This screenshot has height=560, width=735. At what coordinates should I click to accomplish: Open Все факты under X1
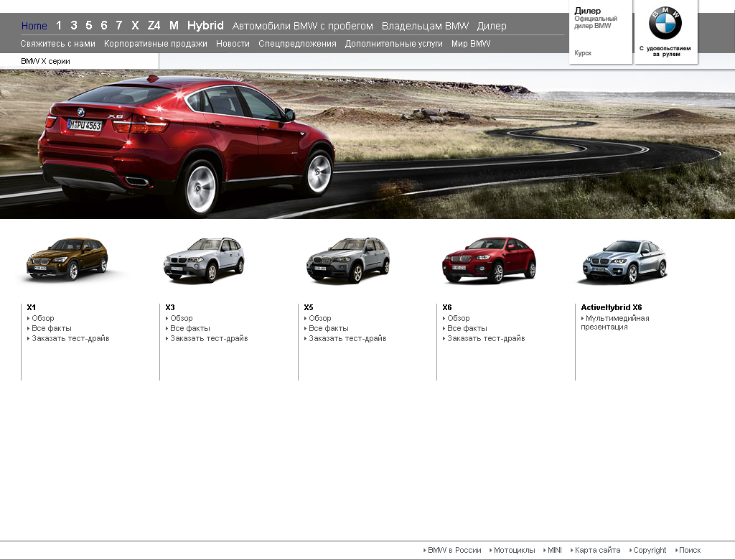[x=52, y=328]
